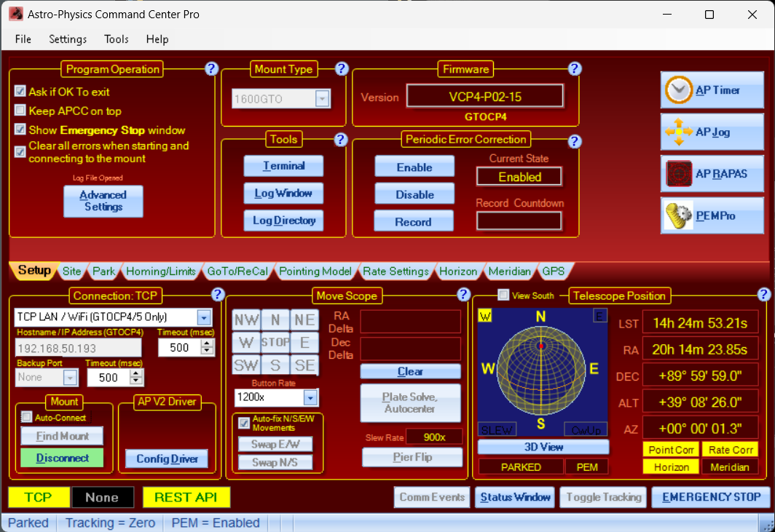Click Enable for periodic error correction
Screen dimensions: 775x532
pyautogui.click(x=414, y=167)
